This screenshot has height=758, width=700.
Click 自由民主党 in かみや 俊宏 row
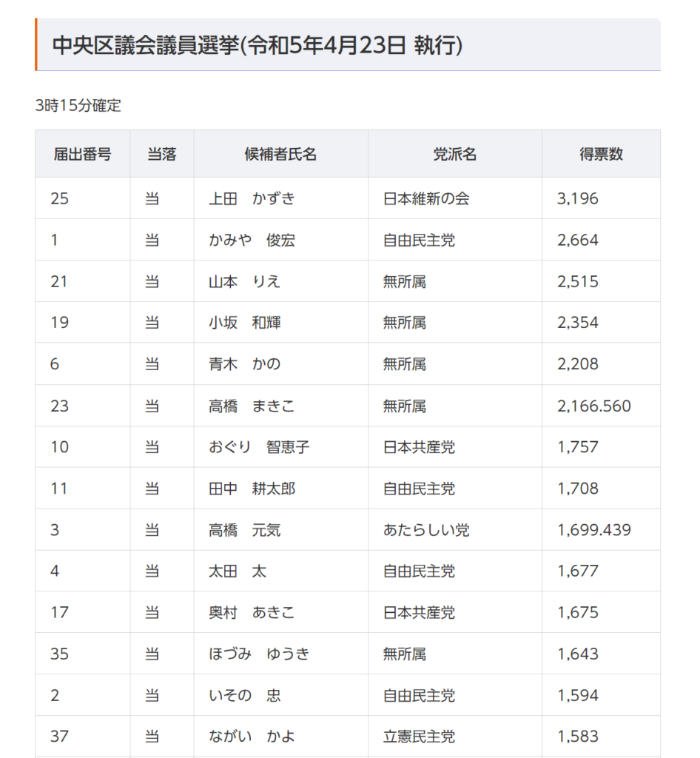[419, 241]
